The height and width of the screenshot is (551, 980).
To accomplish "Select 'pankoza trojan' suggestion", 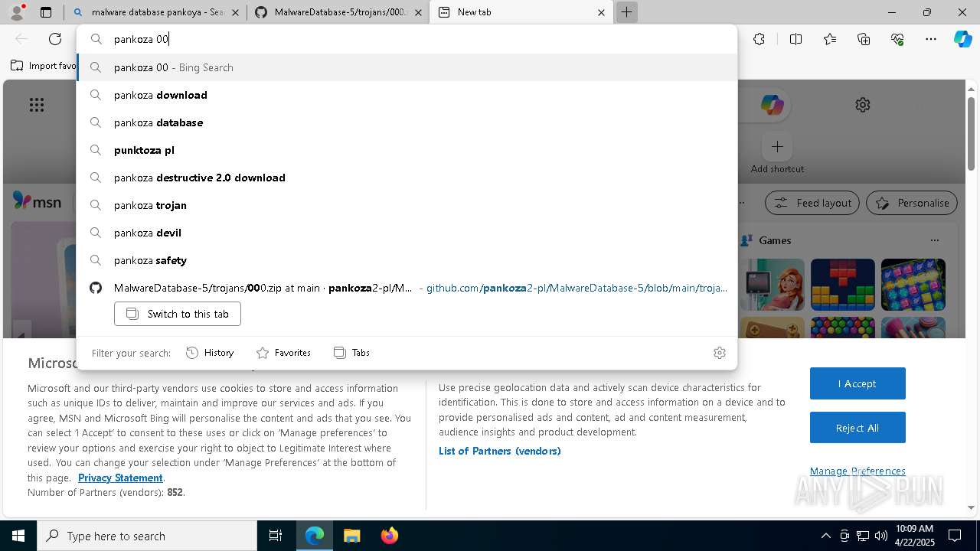I will pos(407,205).
